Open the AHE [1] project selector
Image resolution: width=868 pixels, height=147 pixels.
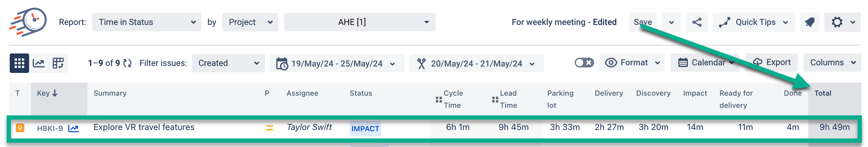point(360,22)
